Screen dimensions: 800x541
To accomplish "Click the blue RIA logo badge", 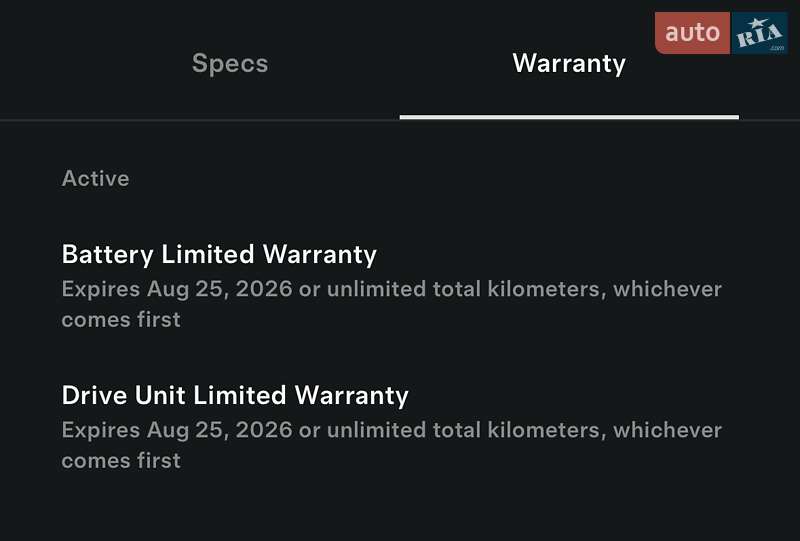I will tap(760, 33).
